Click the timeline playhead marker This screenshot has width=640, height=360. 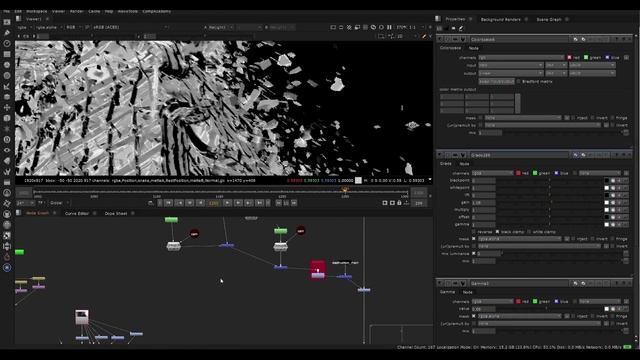click(x=345, y=190)
